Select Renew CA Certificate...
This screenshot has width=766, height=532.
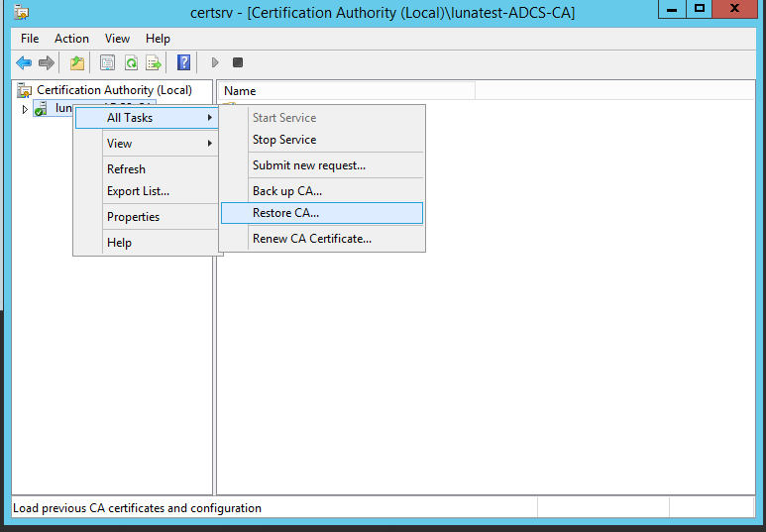[x=322, y=239]
